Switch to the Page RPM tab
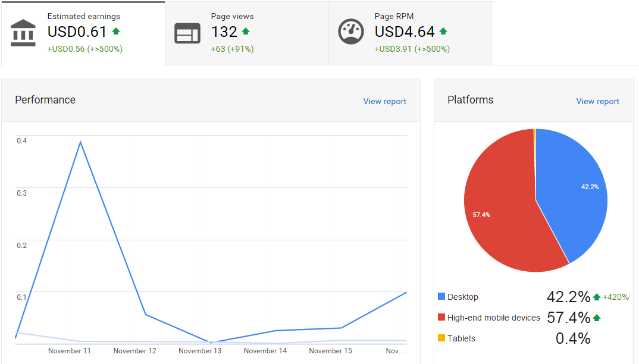 (411, 33)
